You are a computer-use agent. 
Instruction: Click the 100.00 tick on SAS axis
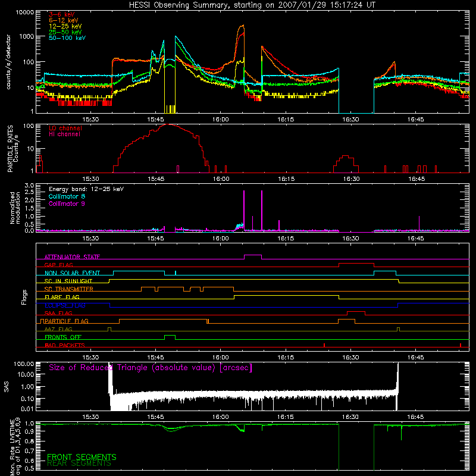click(x=24, y=364)
